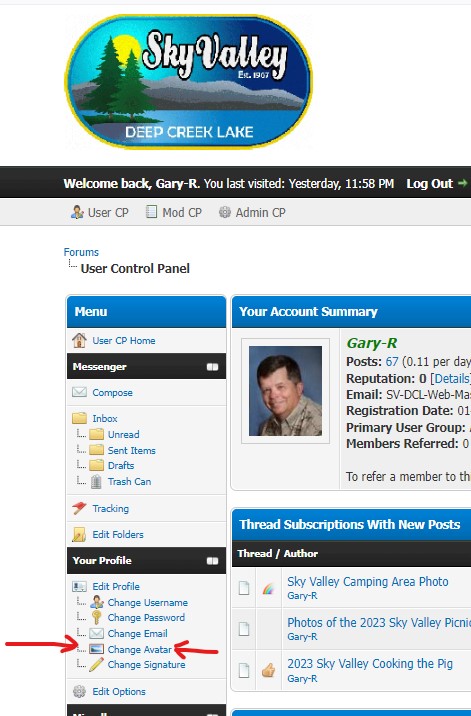
Task: Open the Drafts folder
Action: (121, 465)
